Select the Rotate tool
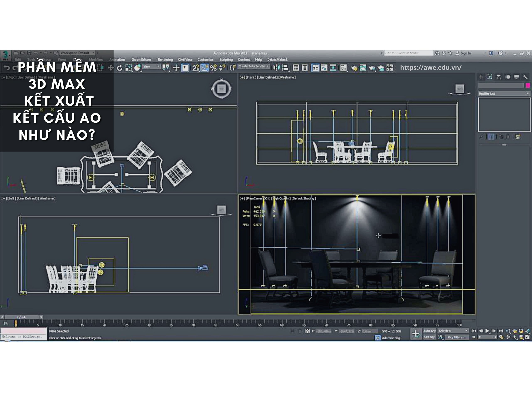532x399 pixels. [119, 68]
